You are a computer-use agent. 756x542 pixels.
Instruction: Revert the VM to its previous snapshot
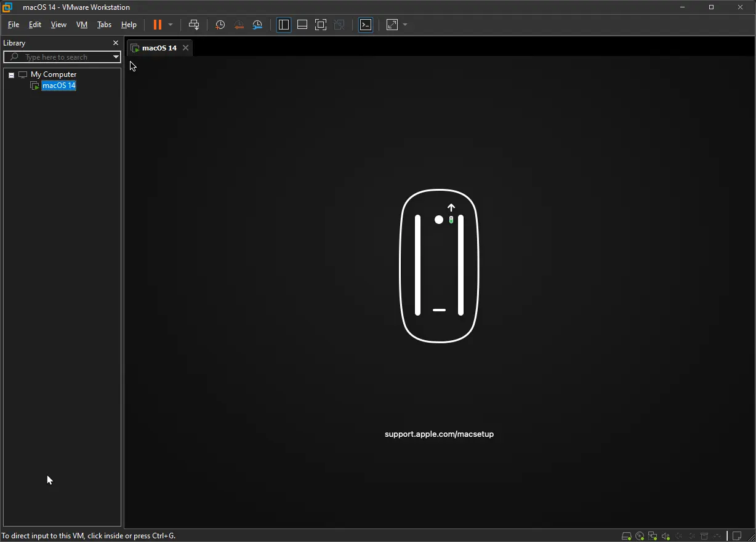[239, 25]
